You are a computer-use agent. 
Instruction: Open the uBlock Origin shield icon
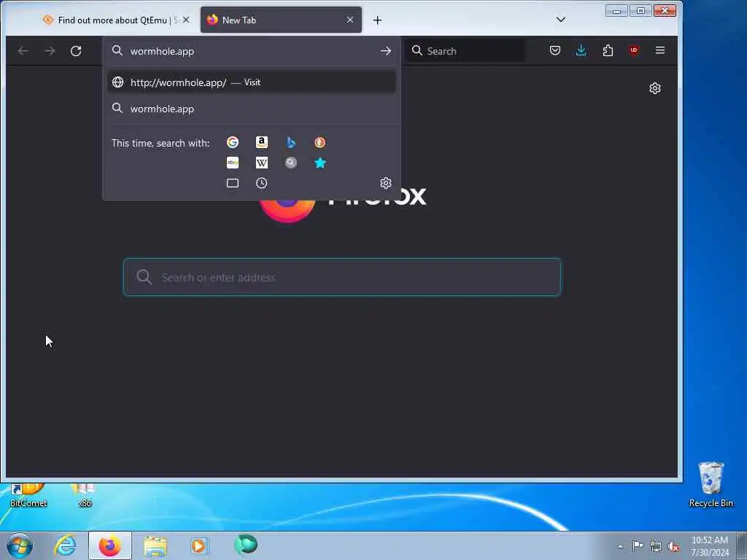[634, 50]
